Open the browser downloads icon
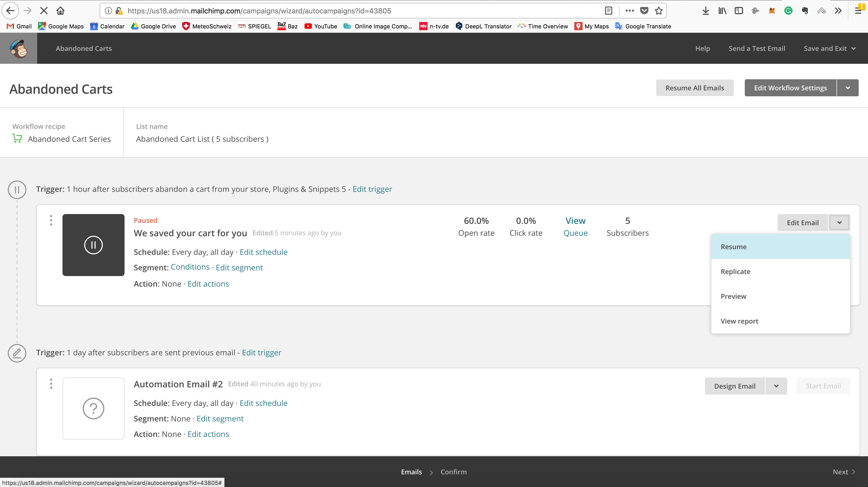This screenshot has width=868, height=487. click(x=706, y=11)
